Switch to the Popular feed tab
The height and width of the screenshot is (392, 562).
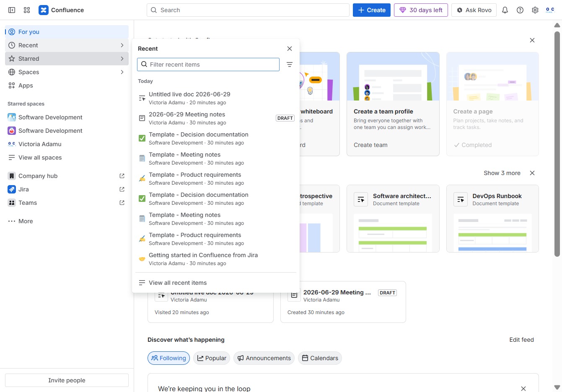point(212,358)
